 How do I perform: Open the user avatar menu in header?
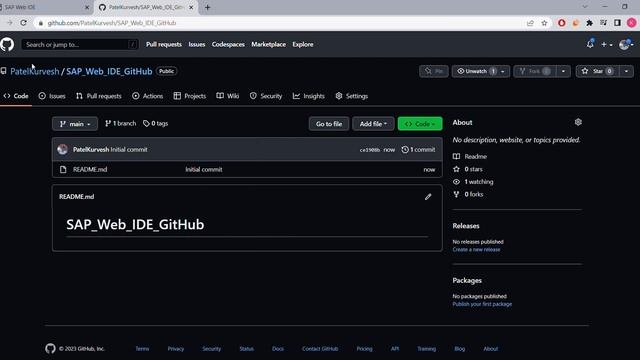click(625, 44)
